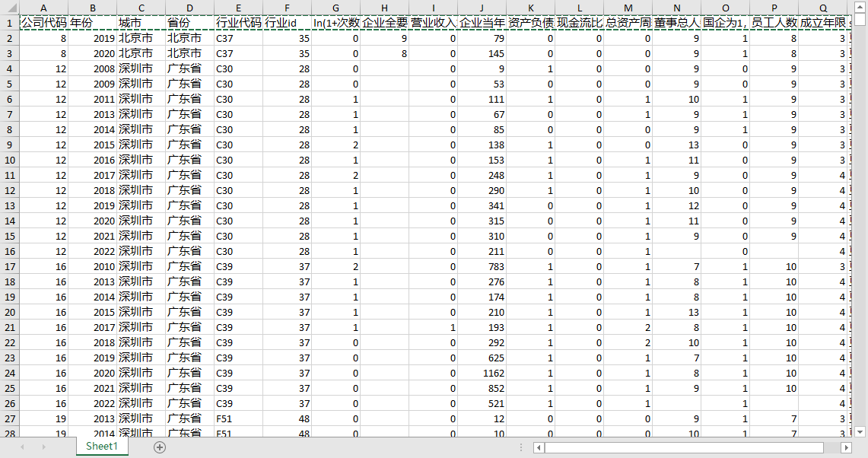Select cell with value 625
This screenshot has width=868, height=458.
(x=482, y=358)
